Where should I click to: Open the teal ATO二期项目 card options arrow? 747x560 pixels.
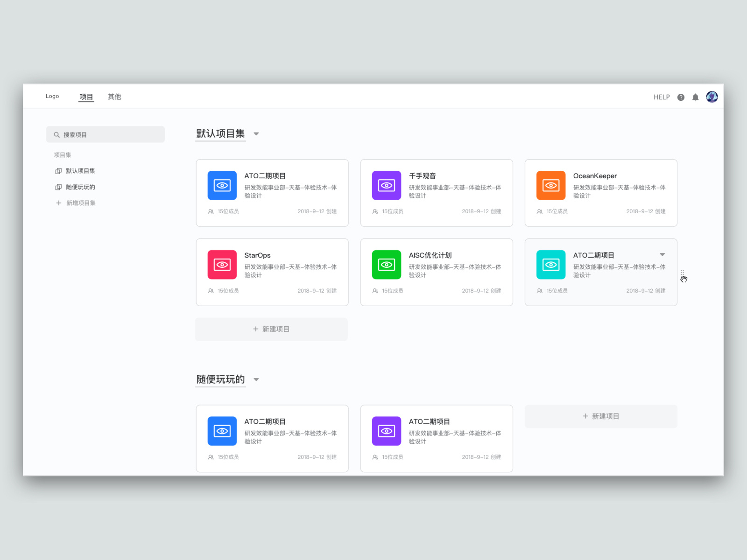click(x=662, y=255)
